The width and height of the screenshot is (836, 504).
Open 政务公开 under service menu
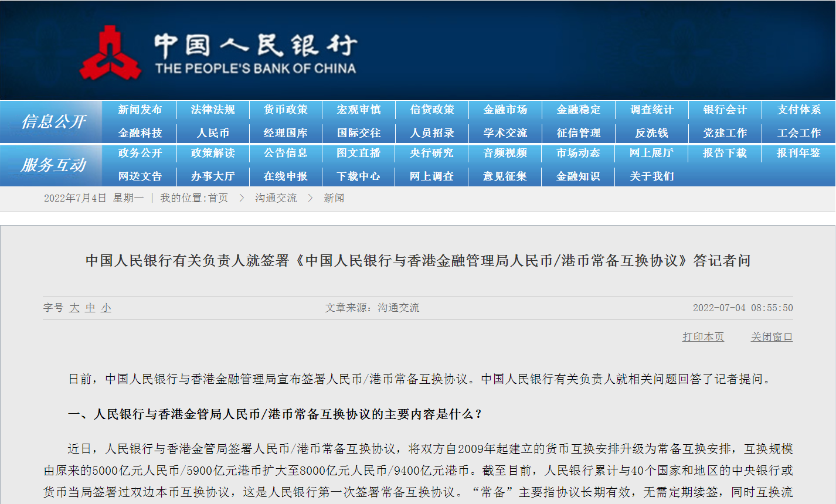(140, 154)
